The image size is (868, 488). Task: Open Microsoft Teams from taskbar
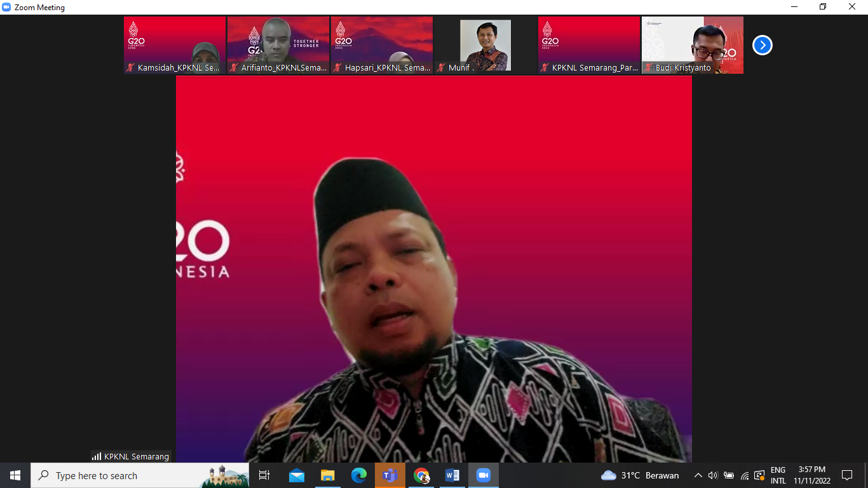(390, 475)
